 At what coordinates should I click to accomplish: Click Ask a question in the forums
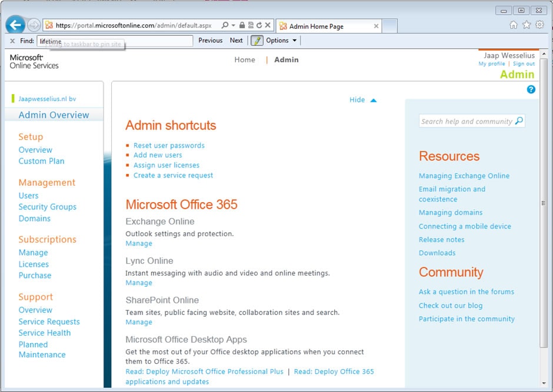(x=467, y=292)
